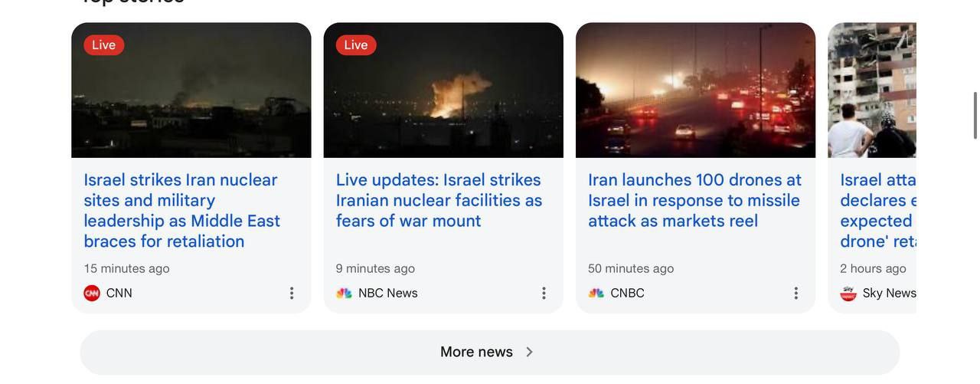Open three-dot menu on NBC News story
Image resolution: width=980 pixels, height=384 pixels.
544,294
